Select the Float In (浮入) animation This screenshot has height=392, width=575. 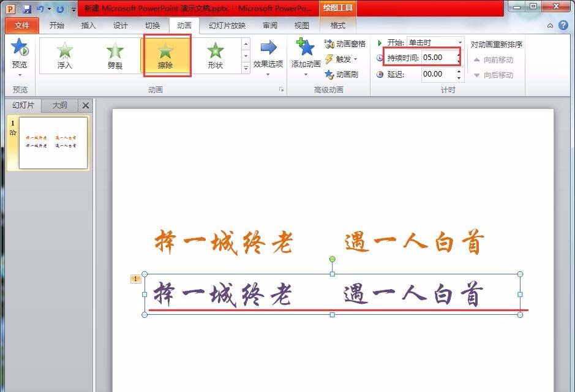click(64, 55)
